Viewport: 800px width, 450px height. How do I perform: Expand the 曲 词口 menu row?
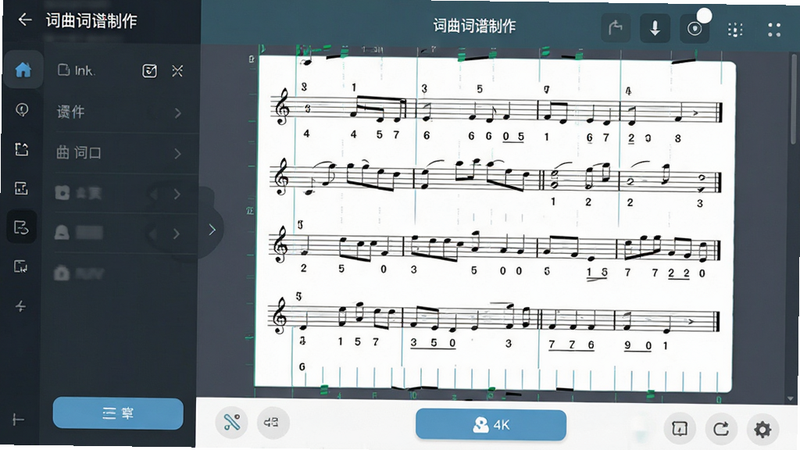(120, 153)
